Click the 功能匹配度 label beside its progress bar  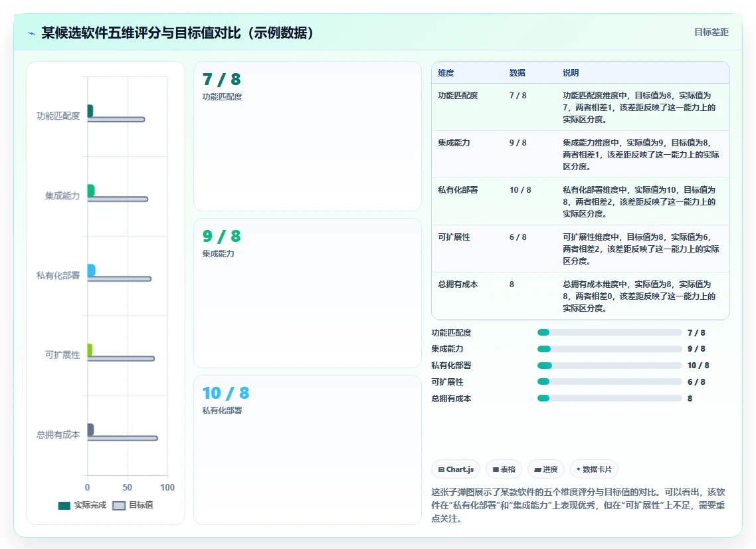451,332
